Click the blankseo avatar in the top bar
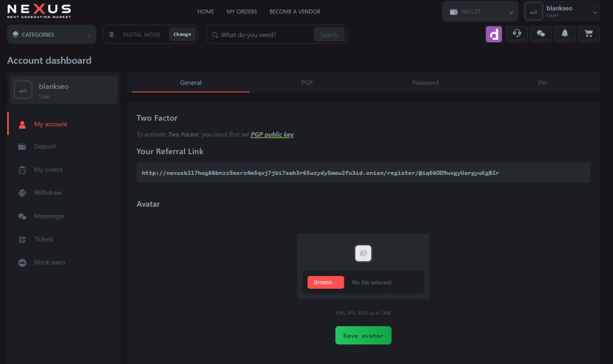 534,11
